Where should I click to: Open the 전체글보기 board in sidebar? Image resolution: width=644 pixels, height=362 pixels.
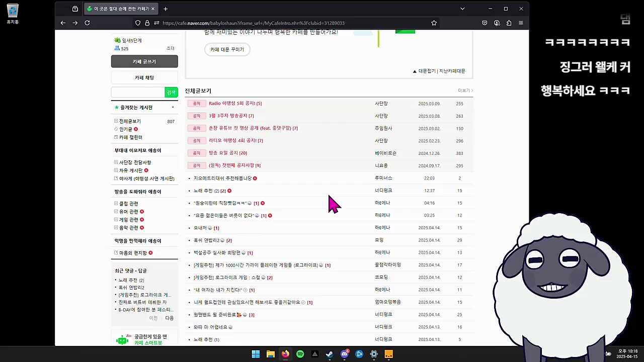pyautogui.click(x=130, y=121)
